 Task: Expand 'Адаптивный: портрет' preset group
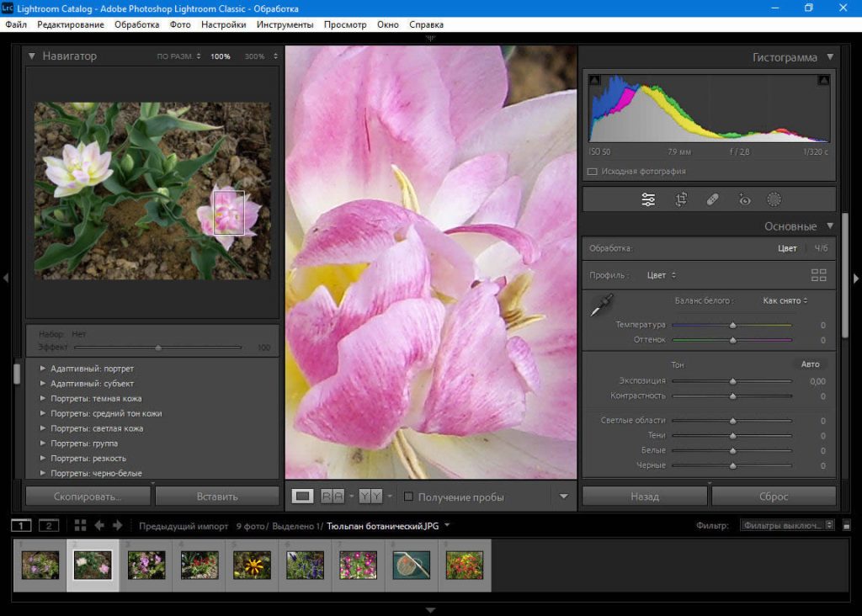pos(43,369)
